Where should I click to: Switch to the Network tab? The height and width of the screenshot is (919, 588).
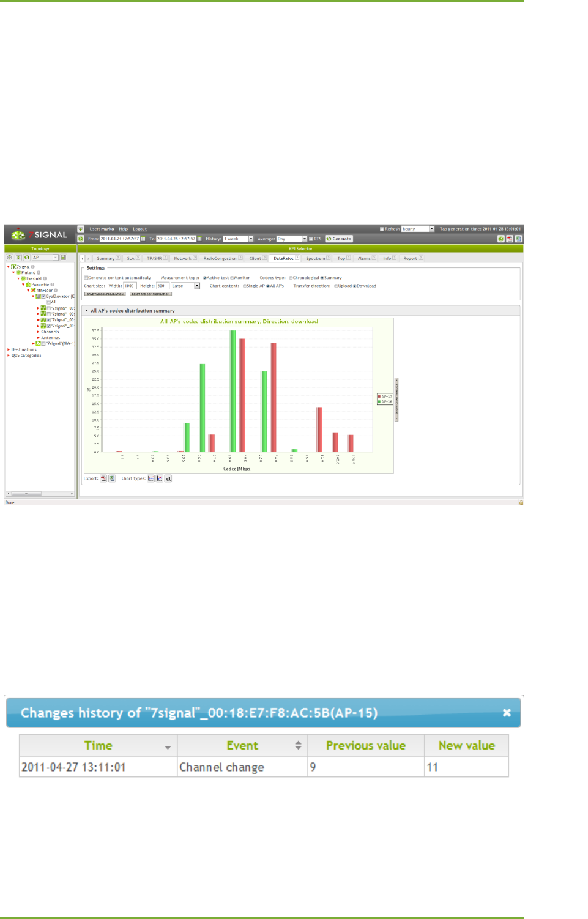182,258
